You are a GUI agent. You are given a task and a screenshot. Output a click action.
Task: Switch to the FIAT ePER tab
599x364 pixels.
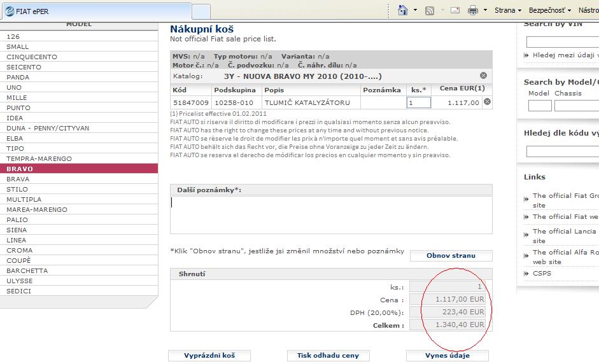pos(95,11)
